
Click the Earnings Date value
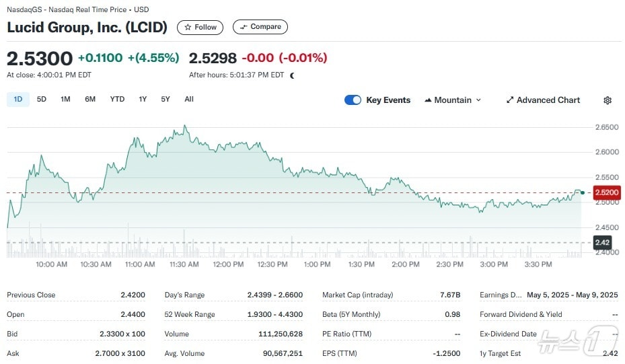coord(572,295)
